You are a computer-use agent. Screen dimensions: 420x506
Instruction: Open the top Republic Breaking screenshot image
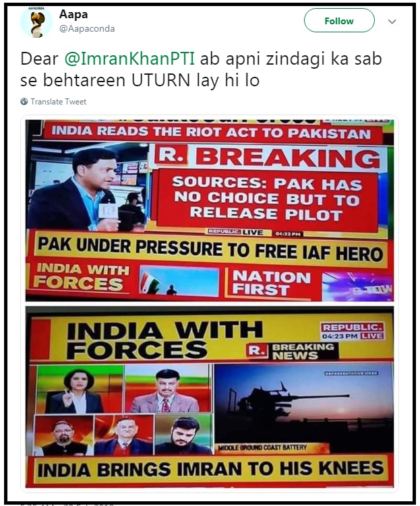point(210,210)
